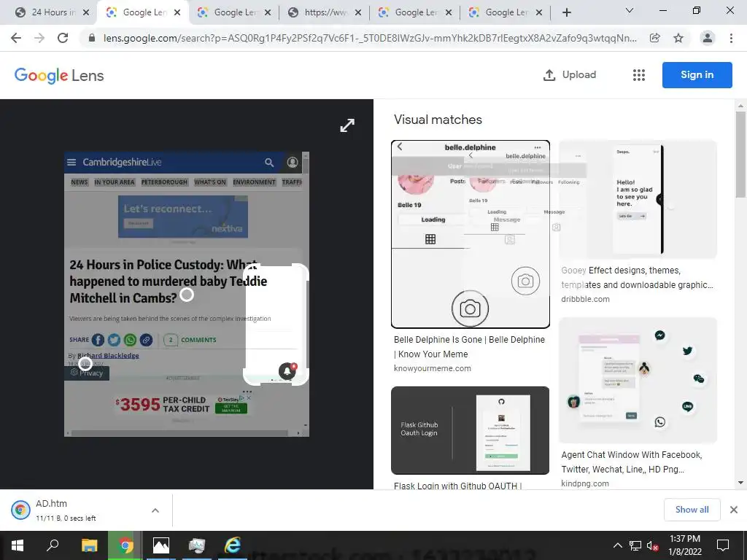Open Gooey Effect designs dribbble link
This screenshot has height=560, width=747.
pos(637,277)
